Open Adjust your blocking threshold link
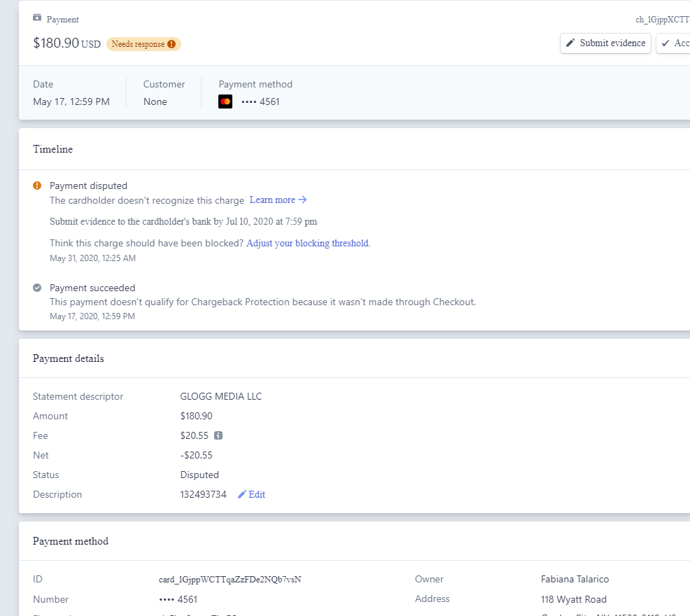The height and width of the screenshot is (616, 690). (x=308, y=244)
